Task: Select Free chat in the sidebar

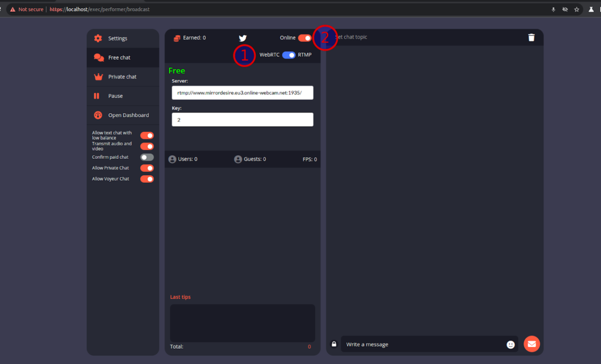Action: (123, 57)
